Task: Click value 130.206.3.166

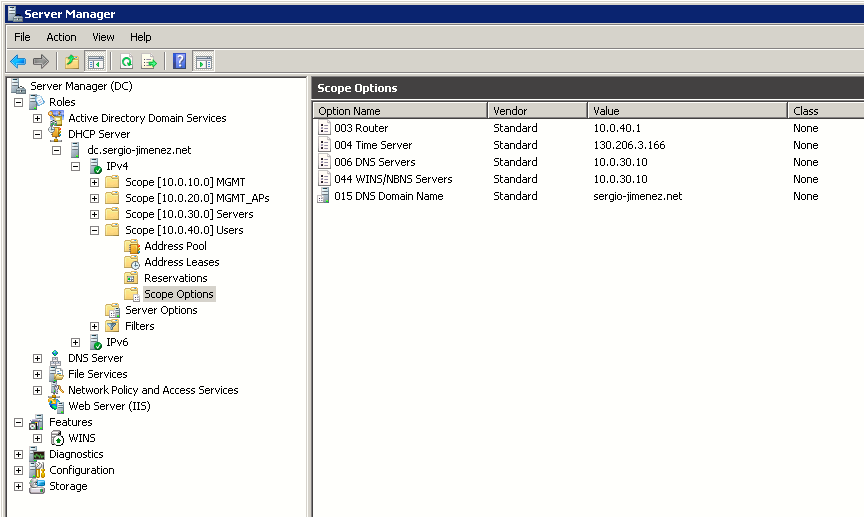Action: click(x=629, y=145)
